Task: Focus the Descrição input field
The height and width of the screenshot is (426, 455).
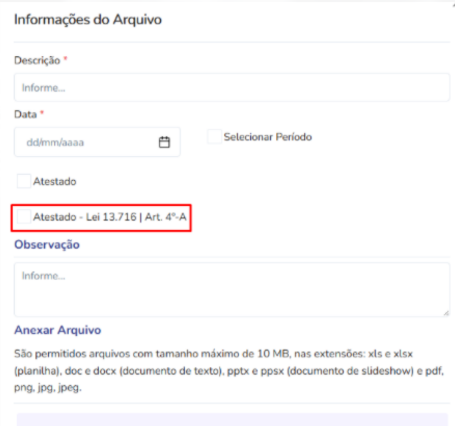Action: 232,88
